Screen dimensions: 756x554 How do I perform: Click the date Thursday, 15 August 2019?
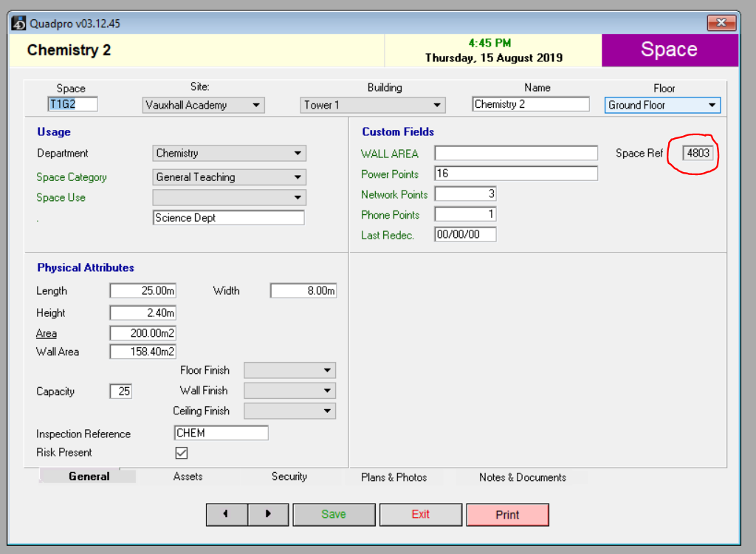pyautogui.click(x=494, y=58)
